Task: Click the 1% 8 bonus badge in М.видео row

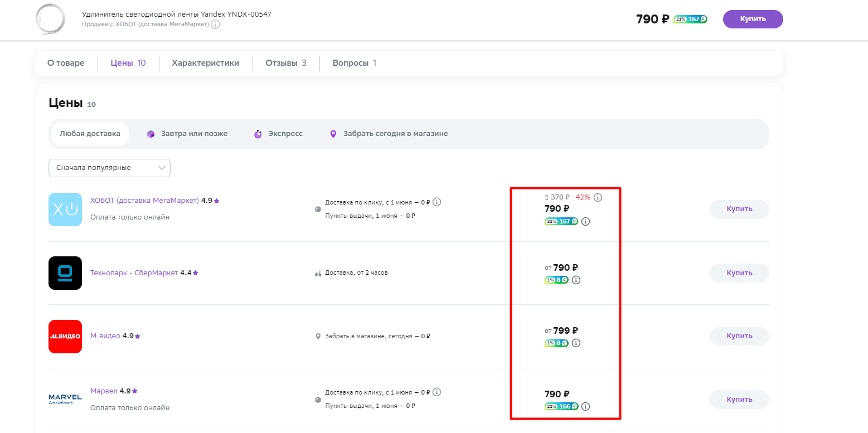Action: (556, 343)
